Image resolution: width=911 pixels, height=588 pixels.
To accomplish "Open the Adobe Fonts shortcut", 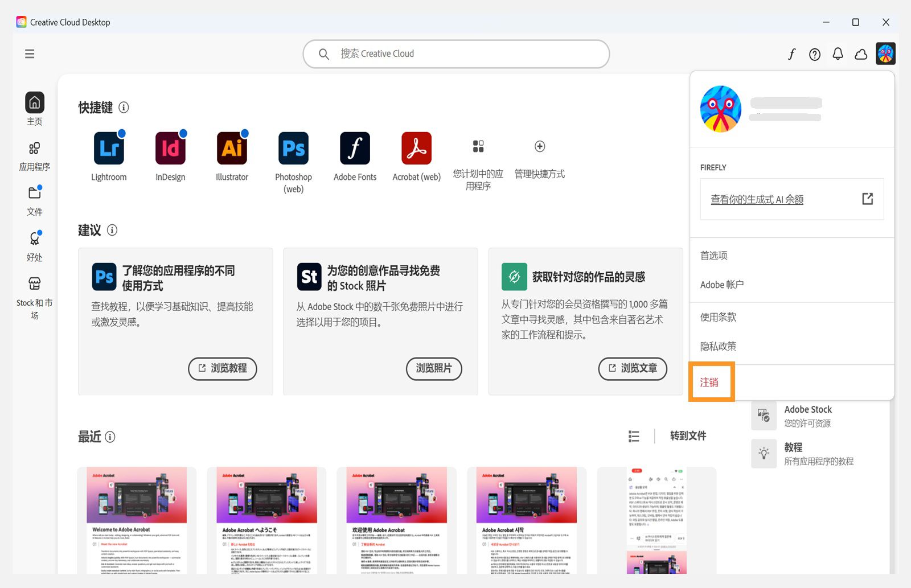I will pyautogui.click(x=355, y=148).
